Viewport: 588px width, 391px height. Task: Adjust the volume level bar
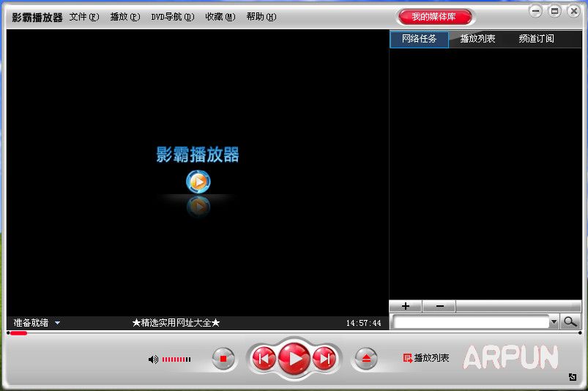coord(176,360)
